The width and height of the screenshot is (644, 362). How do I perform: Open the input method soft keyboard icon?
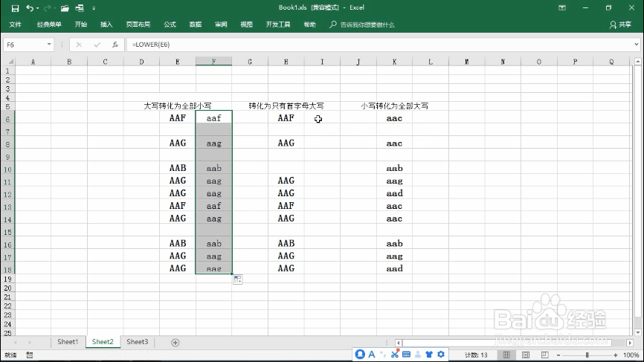[406, 355]
